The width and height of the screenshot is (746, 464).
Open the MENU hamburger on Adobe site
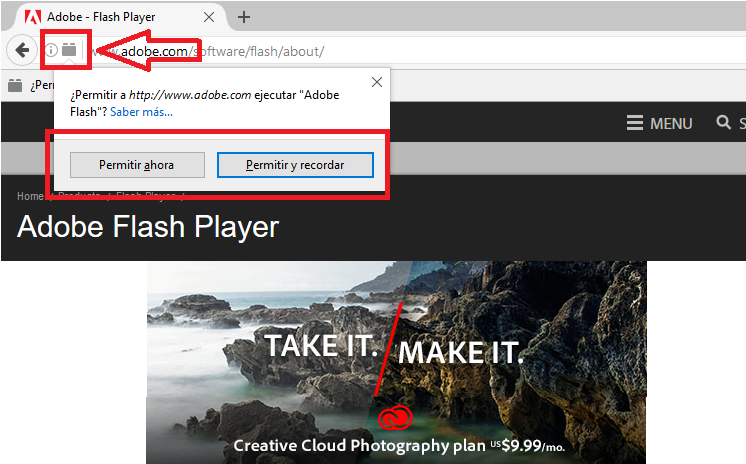(x=659, y=123)
